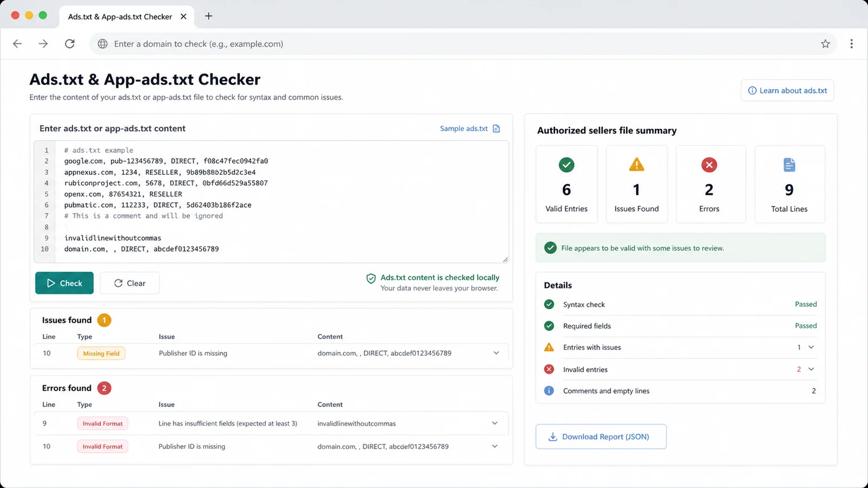Open Learn about ads.txt link
Image resolution: width=868 pixels, height=488 pixels.
[787, 91]
